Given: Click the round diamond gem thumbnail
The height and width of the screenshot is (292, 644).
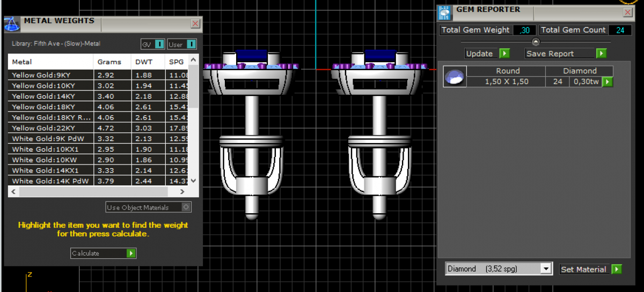Looking at the screenshot, I should (455, 77).
